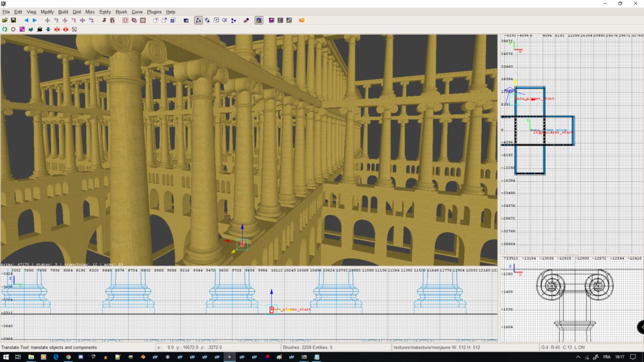Open the Windows Start button
Image resolution: width=644 pixels, height=362 pixels.
(5, 357)
